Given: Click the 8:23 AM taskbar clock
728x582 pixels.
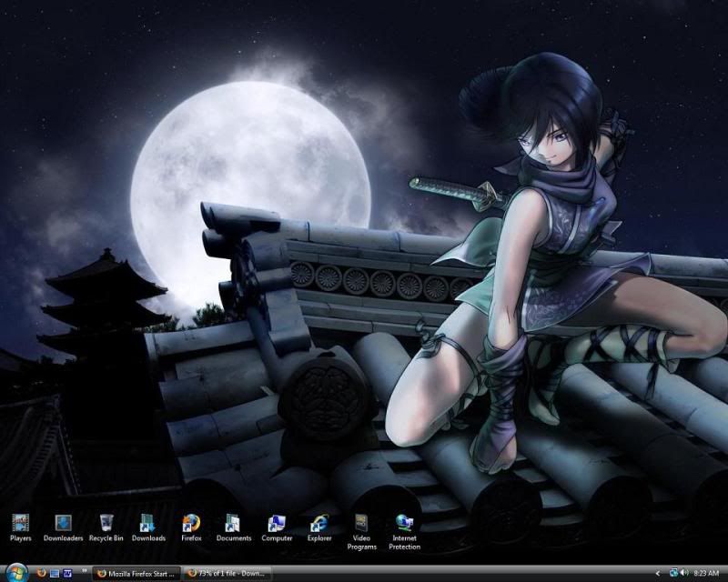Looking at the screenshot, I should pyautogui.click(x=706, y=574).
